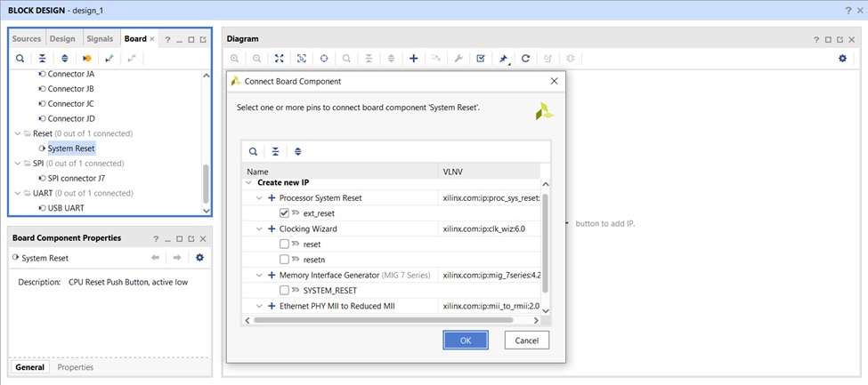
Task: Open the Properties tab at panel bottom
Action: (x=76, y=367)
